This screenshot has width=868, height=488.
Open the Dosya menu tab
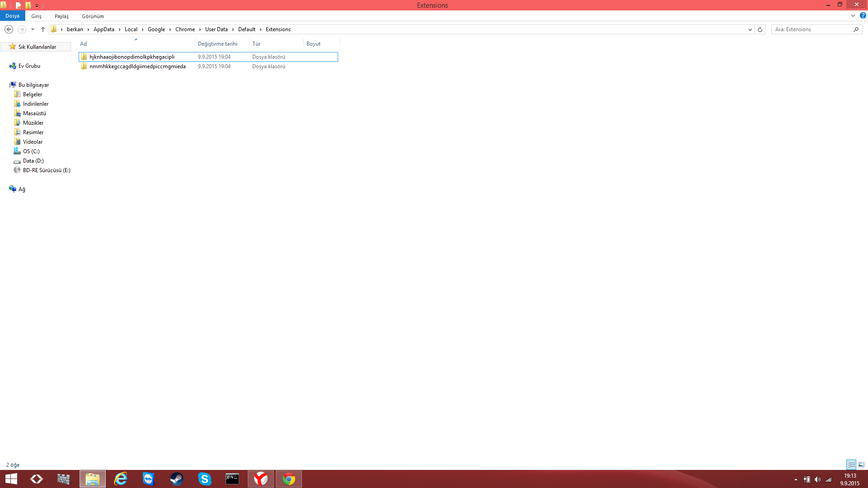click(13, 16)
